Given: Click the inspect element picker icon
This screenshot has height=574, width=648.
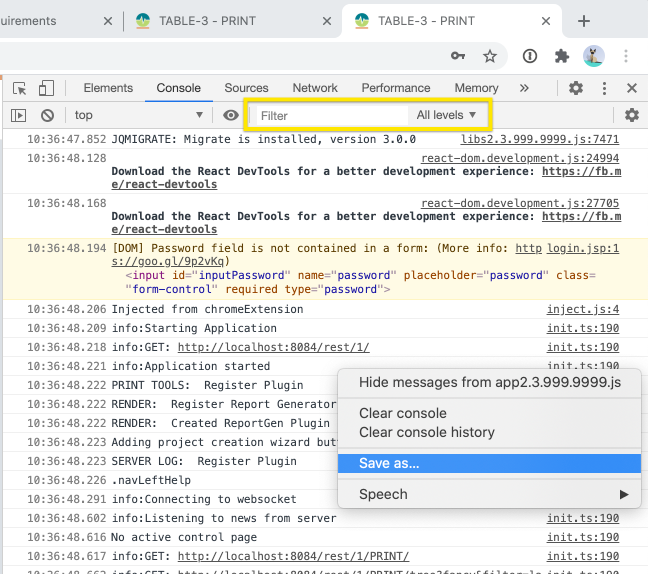Looking at the screenshot, I should [x=19, y=88].
